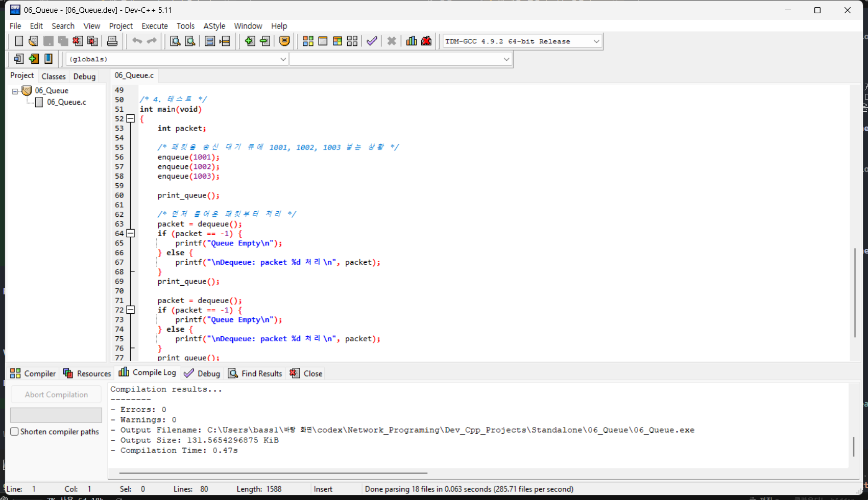This screenshot has height=500, width=868.
Task: Select the Project sidebar tab
Action: (x=22, y=76)
